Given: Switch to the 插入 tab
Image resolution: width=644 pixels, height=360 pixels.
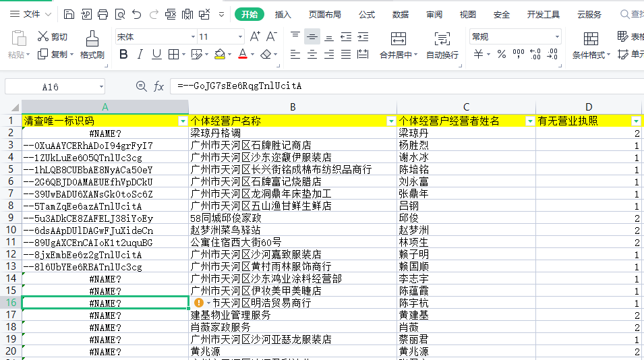Looking at the screenshot, I should [x=283, y=15].
